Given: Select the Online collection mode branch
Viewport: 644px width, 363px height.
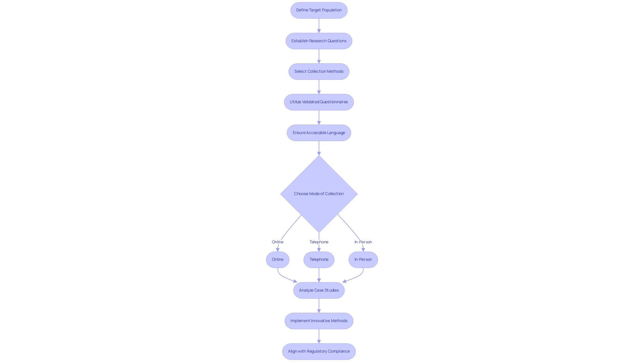Looking at the screenshot, I should (x=277, y=259).
